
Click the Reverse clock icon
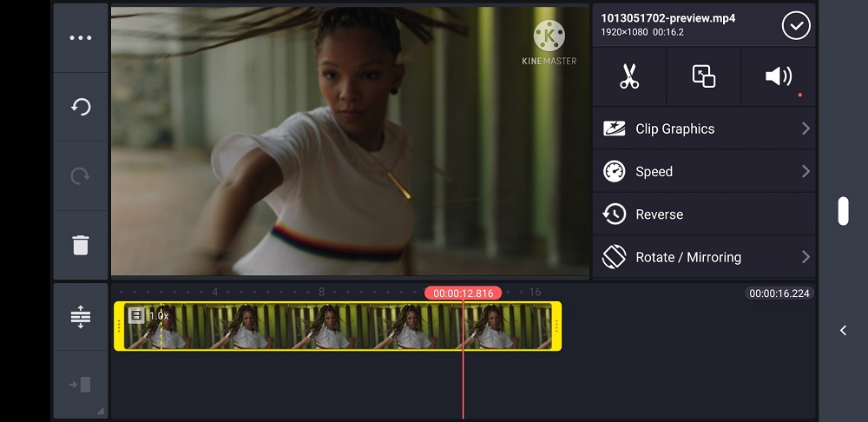(614, 214)
